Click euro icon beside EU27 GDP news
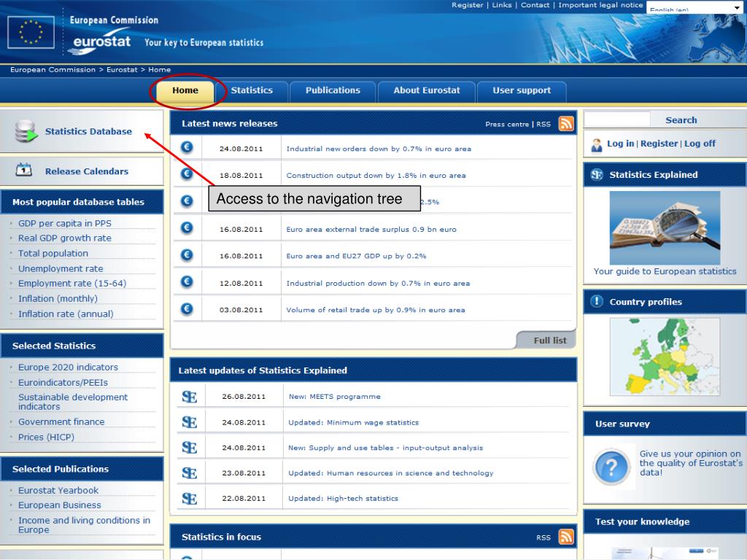 pyautogui.click(x=187, y=255)
